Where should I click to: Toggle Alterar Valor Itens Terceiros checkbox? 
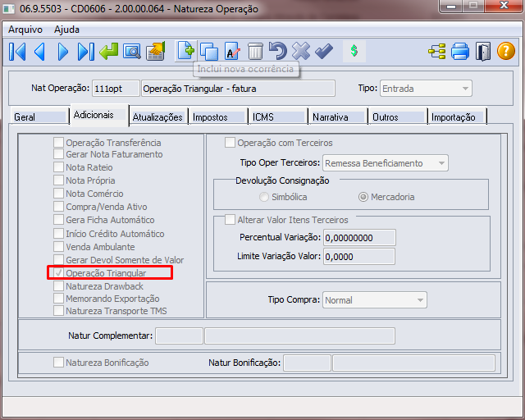pyautogui.click(x=230, y=219)
